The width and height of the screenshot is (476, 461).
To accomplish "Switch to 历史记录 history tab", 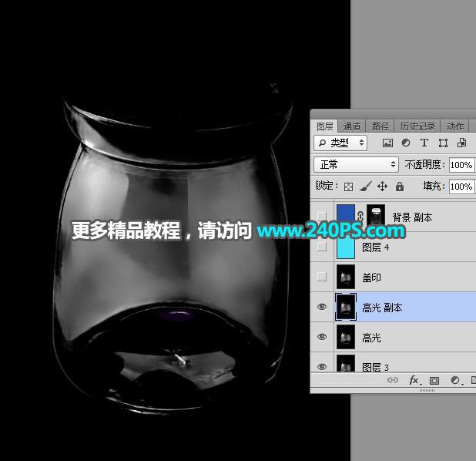I will pyautogui.click(x=417, y=126).
